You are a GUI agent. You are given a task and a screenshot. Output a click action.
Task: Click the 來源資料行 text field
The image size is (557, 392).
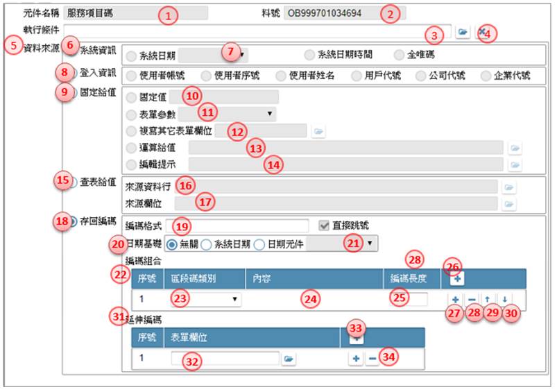pyautogui.click(x=336, y=187)
